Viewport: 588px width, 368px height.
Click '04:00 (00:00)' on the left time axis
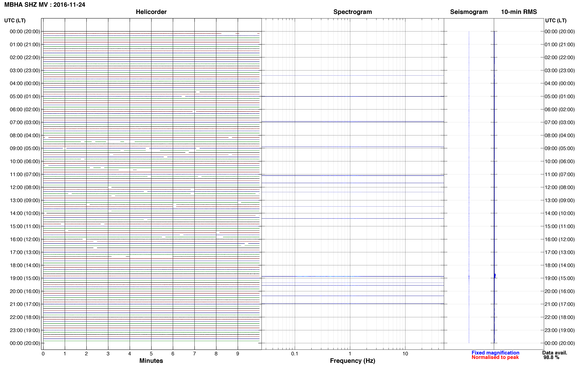point(25,83)
